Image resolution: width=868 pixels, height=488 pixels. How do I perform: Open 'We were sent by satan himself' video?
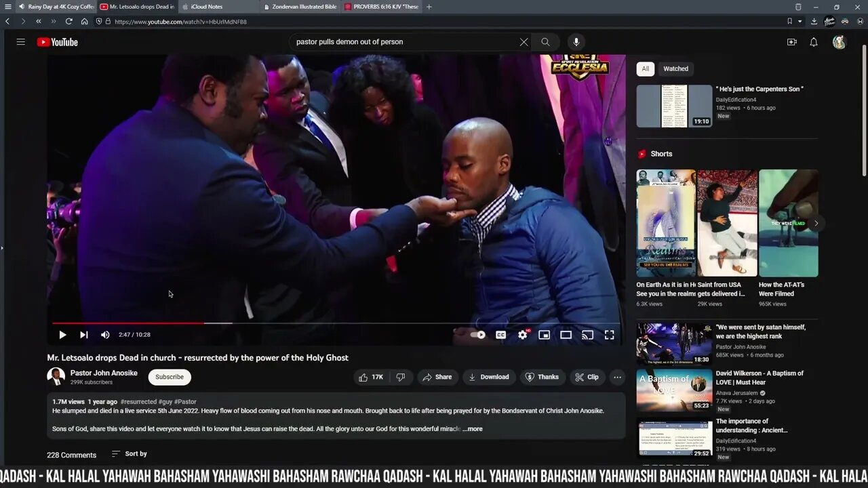[x=674, y=344]
